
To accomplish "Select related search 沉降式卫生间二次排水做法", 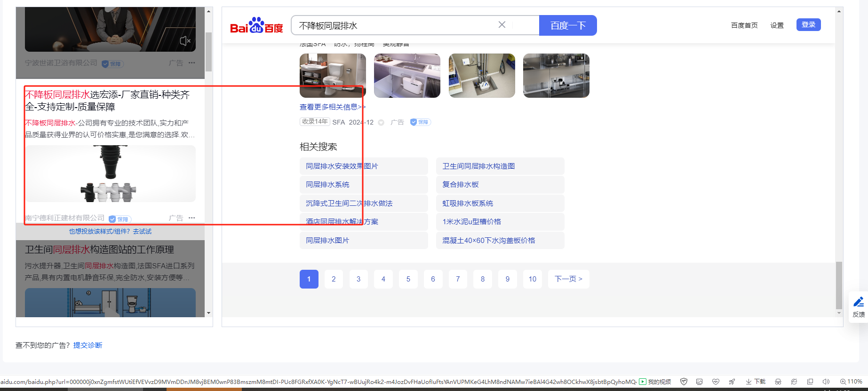I will click(x=364, y=203).
